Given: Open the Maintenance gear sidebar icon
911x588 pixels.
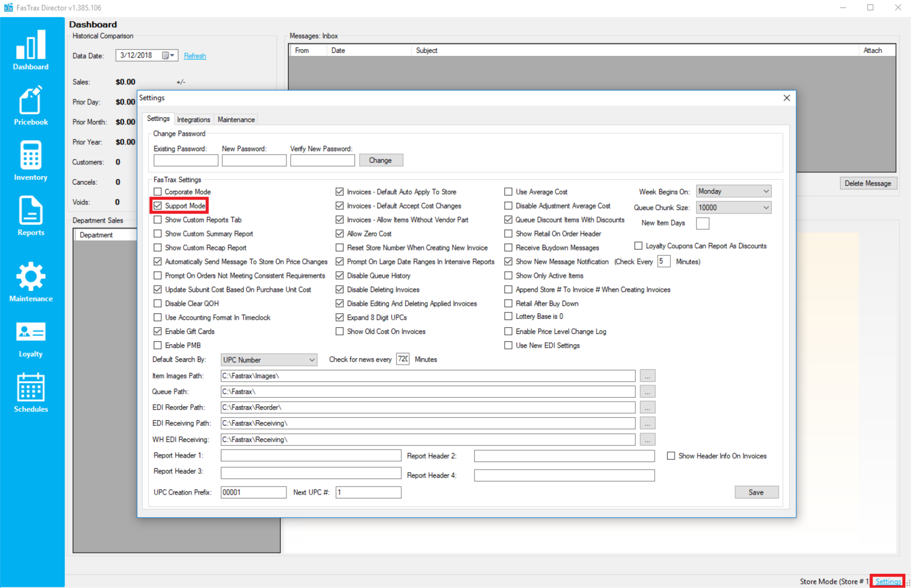Looking at the screenshot, I should [x=31, y=282].
